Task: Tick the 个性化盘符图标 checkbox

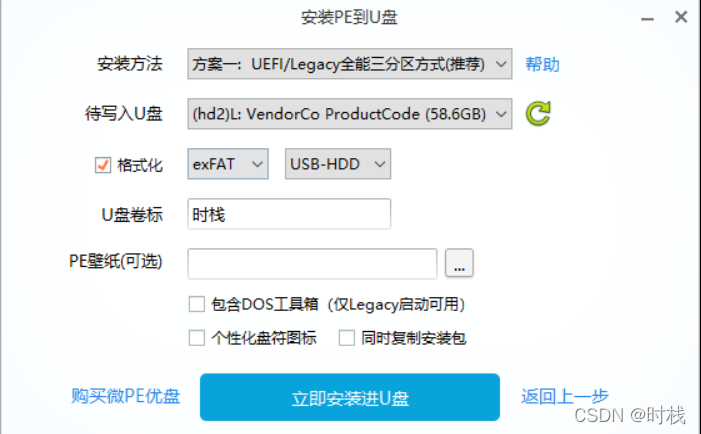Action: [197, 338]
